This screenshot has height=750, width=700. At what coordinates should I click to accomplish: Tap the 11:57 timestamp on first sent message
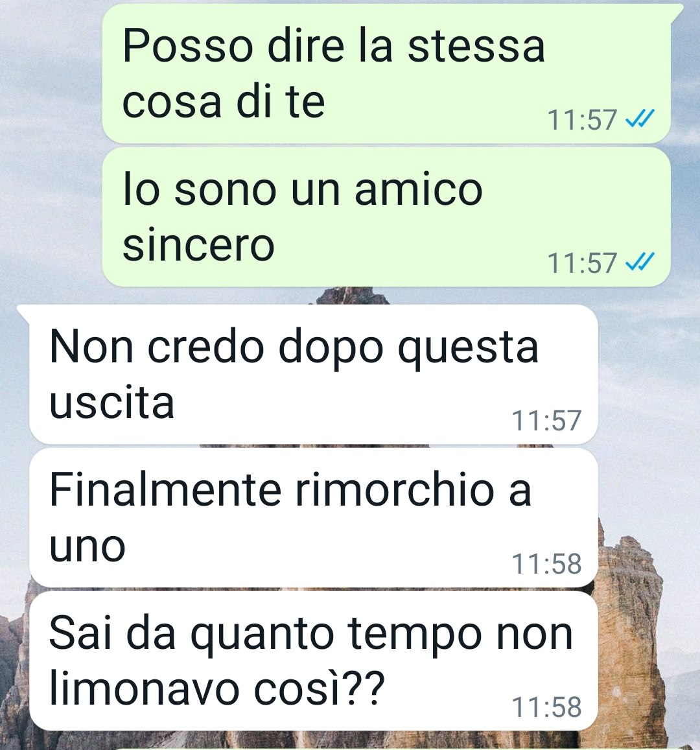pos(582,119)
